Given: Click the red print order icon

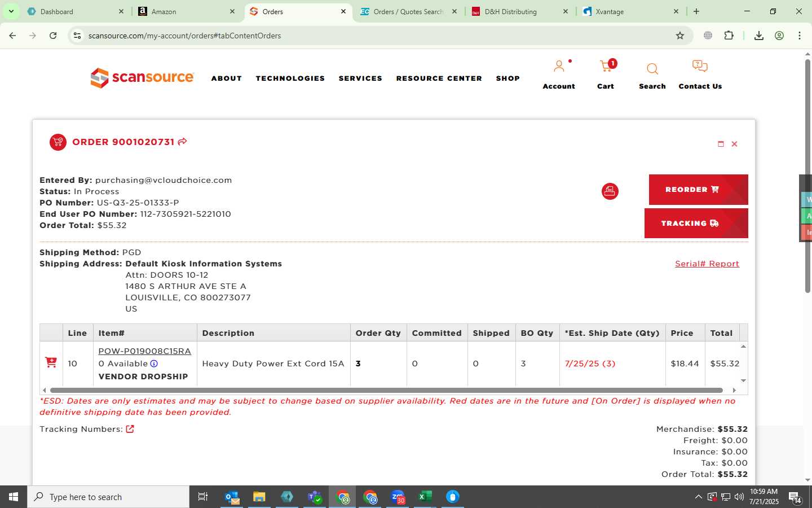Looking at the screenshot, I should tap(610, 191).
